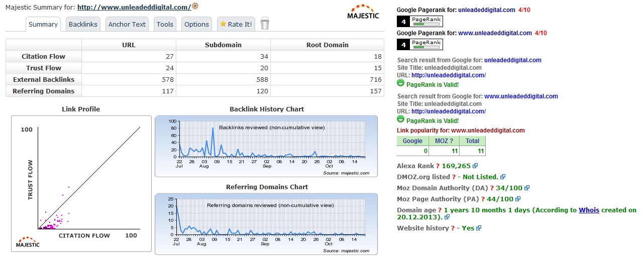Click the question mark after Moz Page Authority (PA)

[x=482, y=199]
